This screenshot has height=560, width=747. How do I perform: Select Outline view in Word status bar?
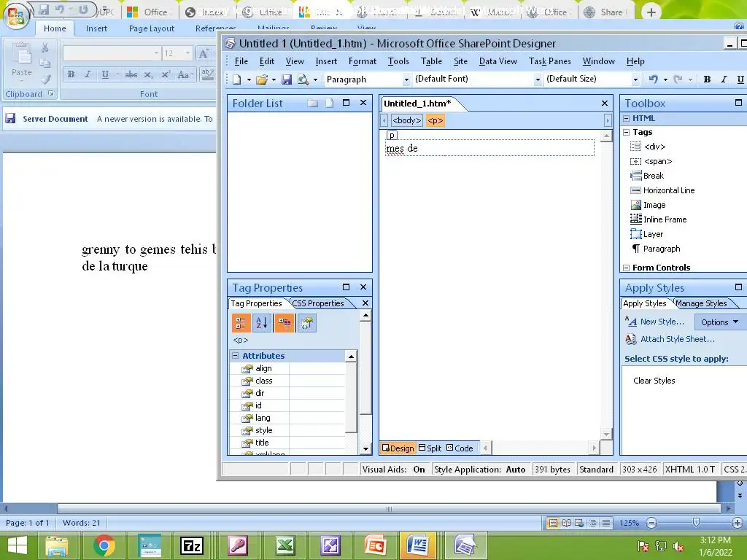(592, 523)
